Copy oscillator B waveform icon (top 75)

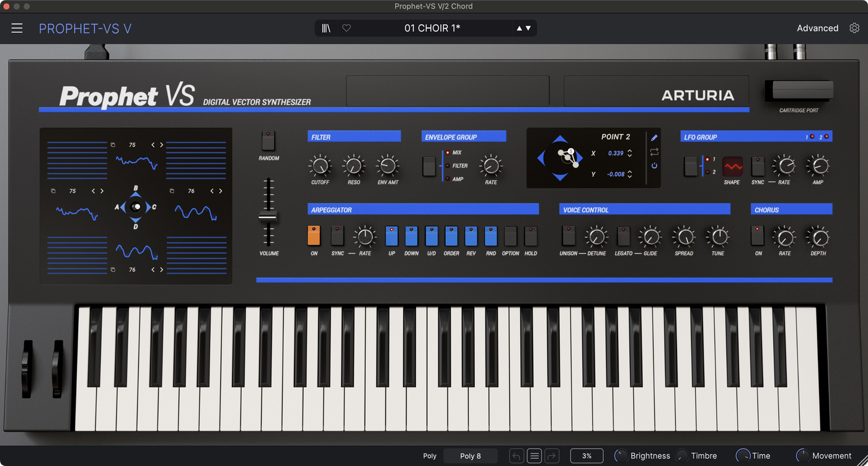coord(113,145)
